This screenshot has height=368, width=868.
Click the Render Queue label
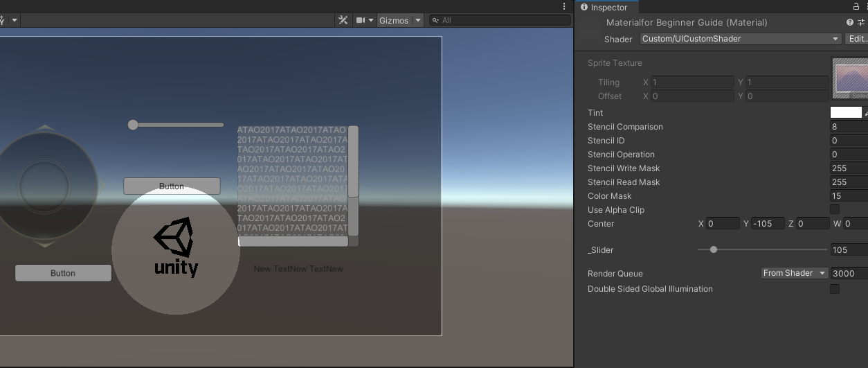pos(615,273)
